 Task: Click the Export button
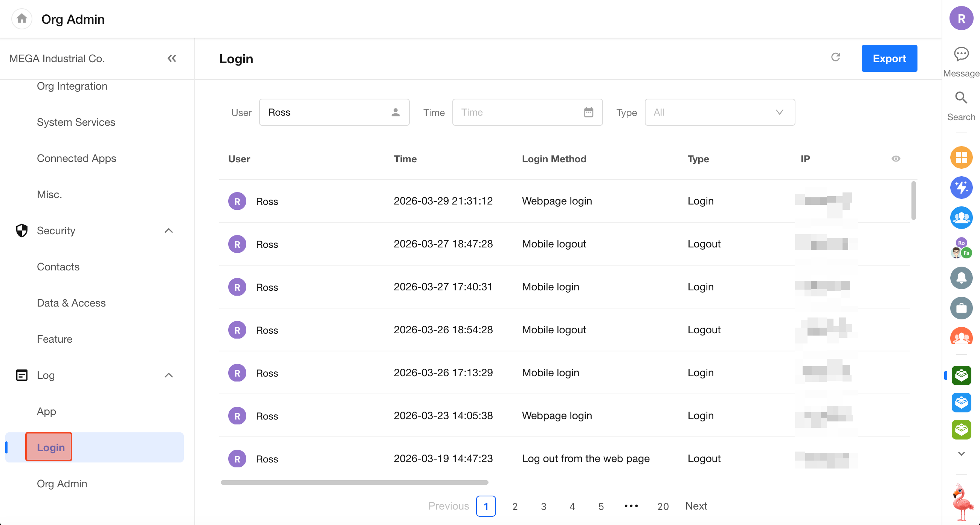889,58
